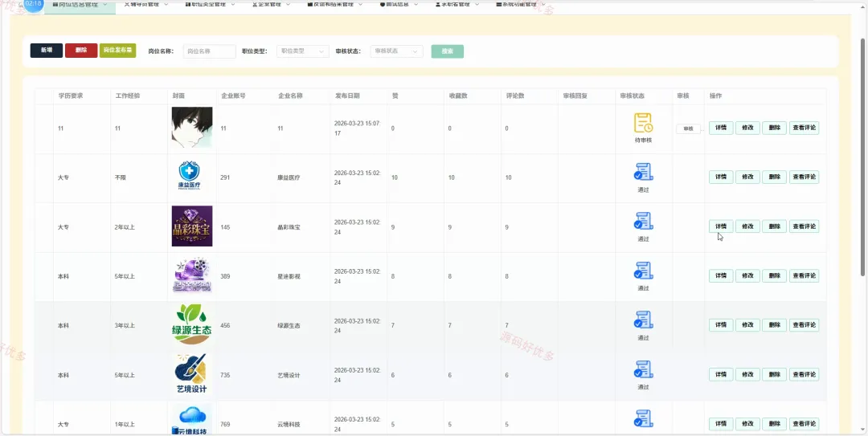
Task: Click the 通过 status icon for 晶彩珠宝
Action: click(x=643, y=222)
